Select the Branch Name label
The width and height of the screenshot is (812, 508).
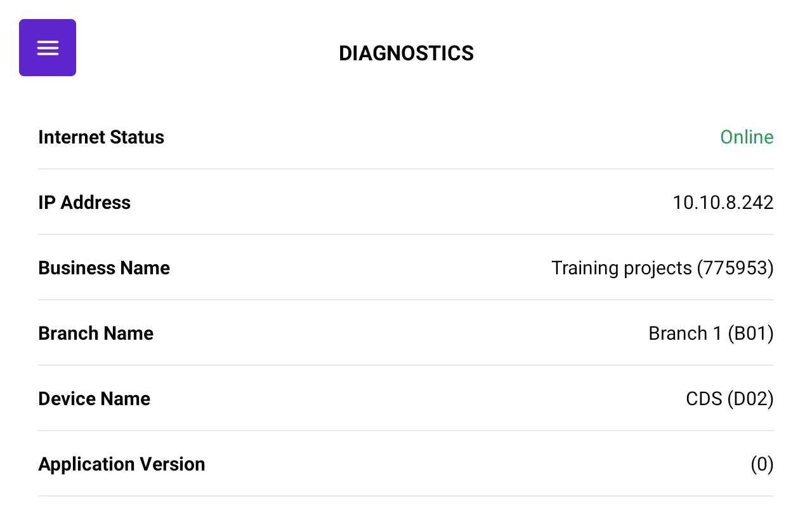point(96,333)
